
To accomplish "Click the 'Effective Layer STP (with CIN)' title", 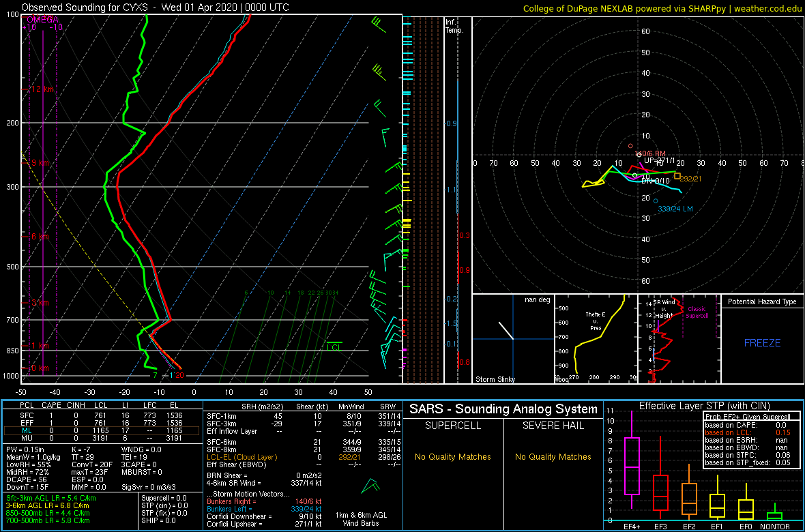I will pyautogui.click(x=703, y=406).
